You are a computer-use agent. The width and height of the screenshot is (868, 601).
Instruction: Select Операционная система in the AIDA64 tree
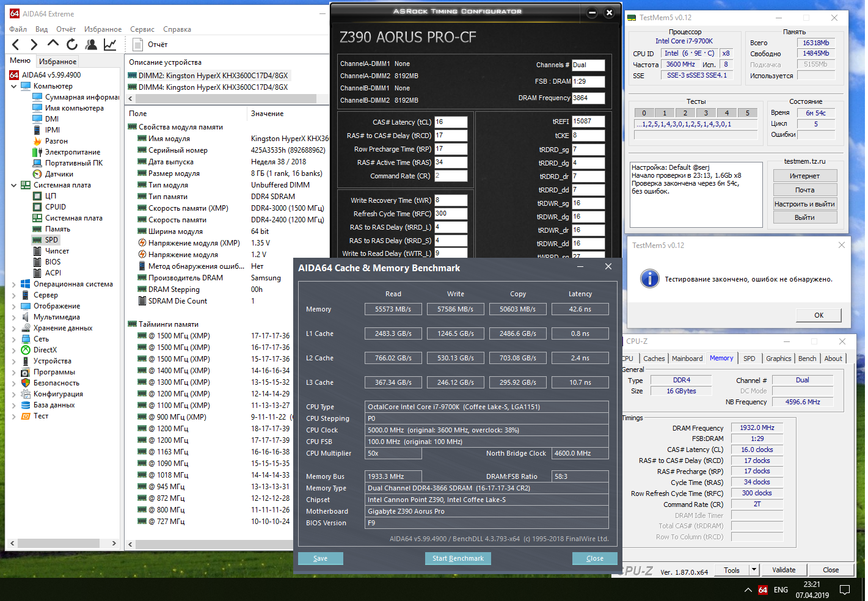[73, 284]
